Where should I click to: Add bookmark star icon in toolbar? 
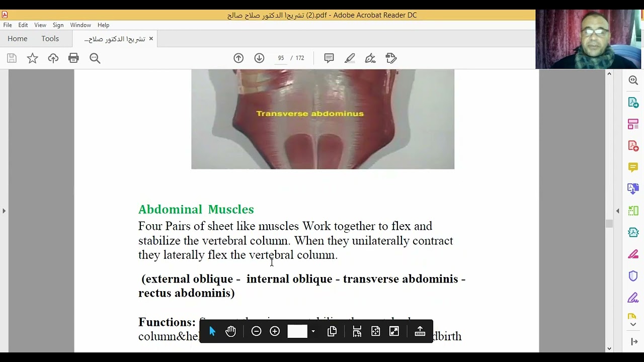pyautogui.click(x=32, y=58)
